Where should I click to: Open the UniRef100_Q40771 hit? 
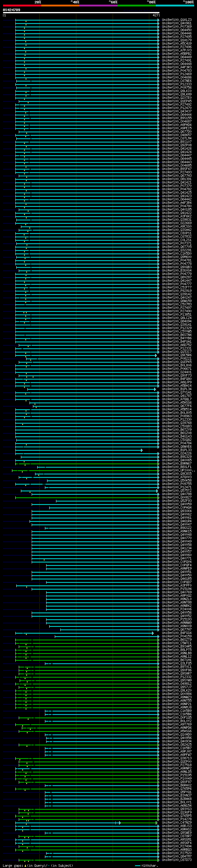[x=177, y=558]
